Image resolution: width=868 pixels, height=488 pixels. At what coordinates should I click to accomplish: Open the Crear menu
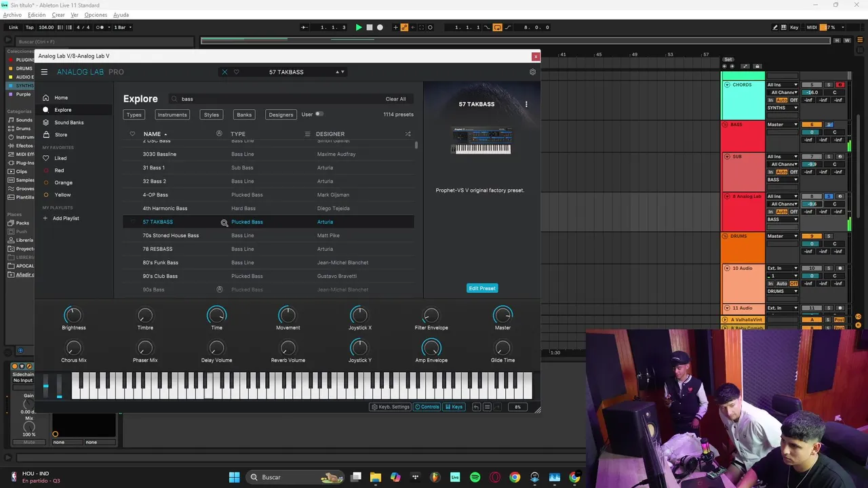pos(58,15)
